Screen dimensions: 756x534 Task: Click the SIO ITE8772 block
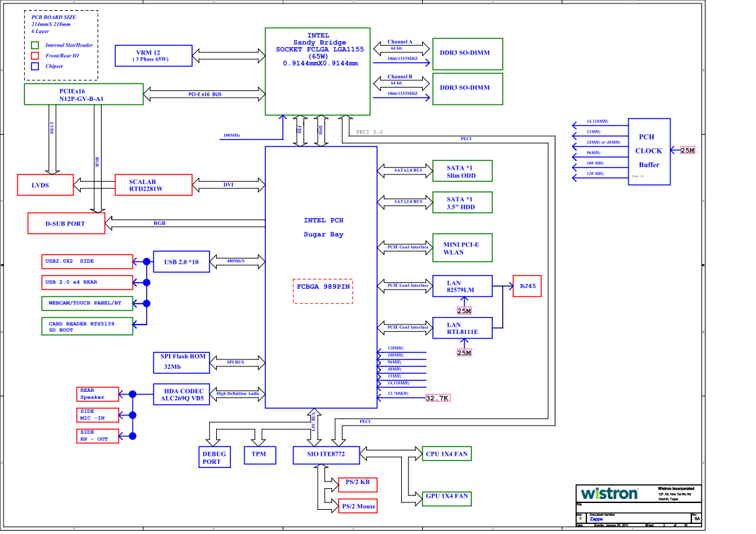click(326, 455)
